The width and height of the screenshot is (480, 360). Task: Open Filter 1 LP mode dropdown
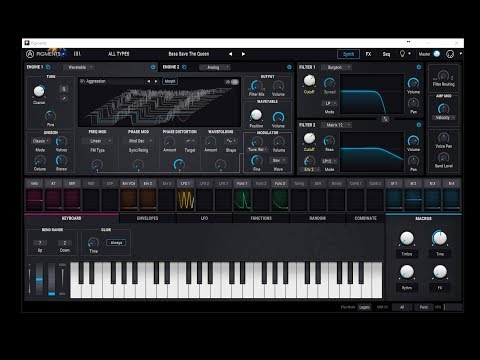pyautogui.click(x=330, y=104)
